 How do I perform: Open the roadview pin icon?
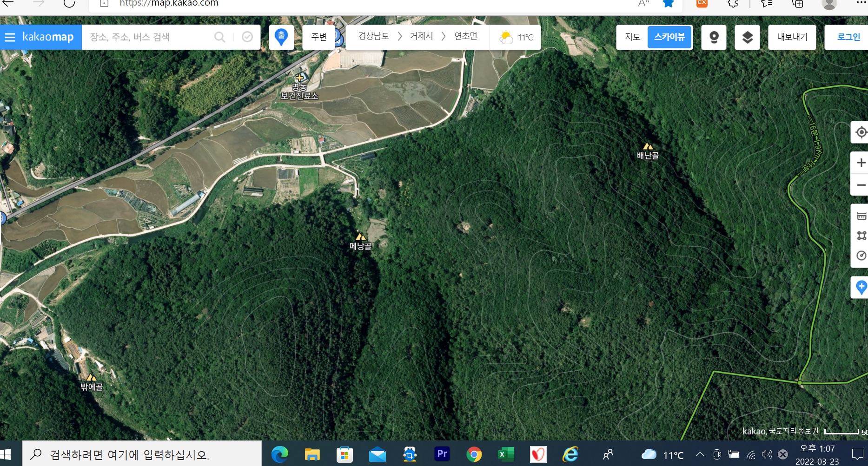click(x=714, y=37)
